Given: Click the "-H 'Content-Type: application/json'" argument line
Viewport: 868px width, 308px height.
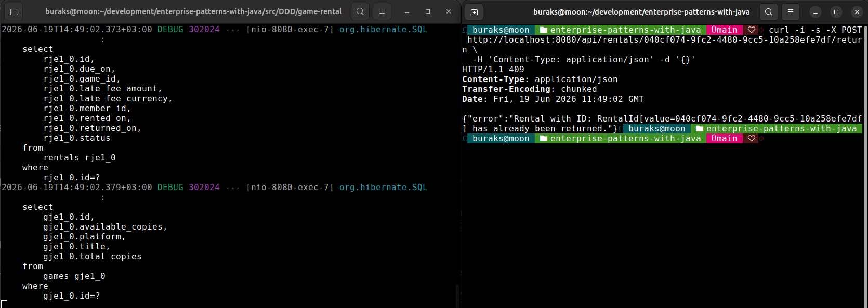Looking at the screenshot, I should click(584, 59).
